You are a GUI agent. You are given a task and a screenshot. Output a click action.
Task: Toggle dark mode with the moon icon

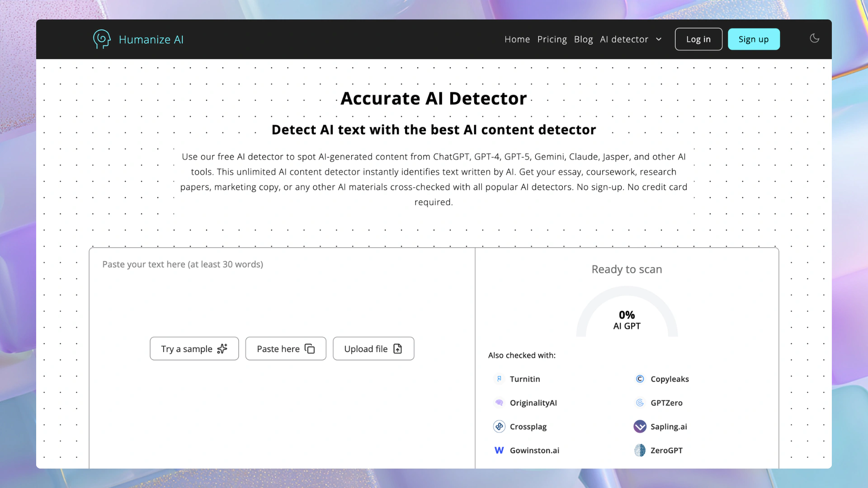pos(814,38)
